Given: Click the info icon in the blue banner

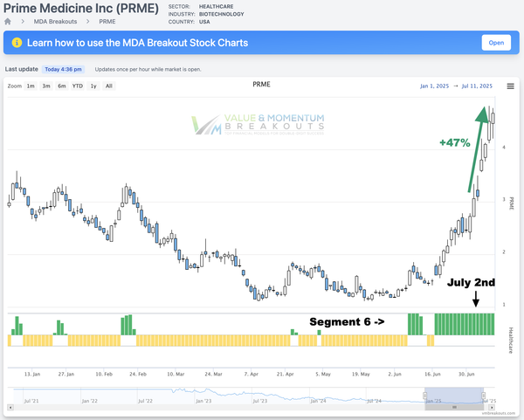Looking at the screenshot, I should 17,43.
